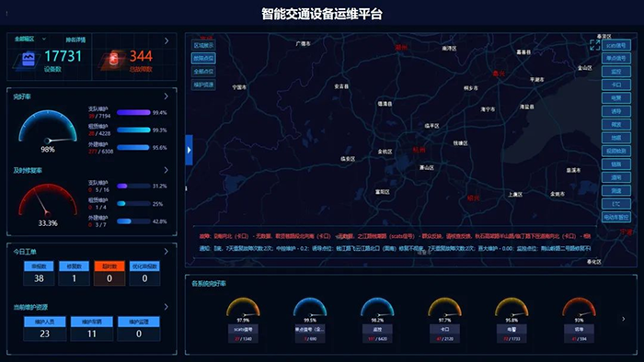The image size is (644, 362).
Task: Toggle the ETC layer filter on the map
Action: [x=616, y=204]
